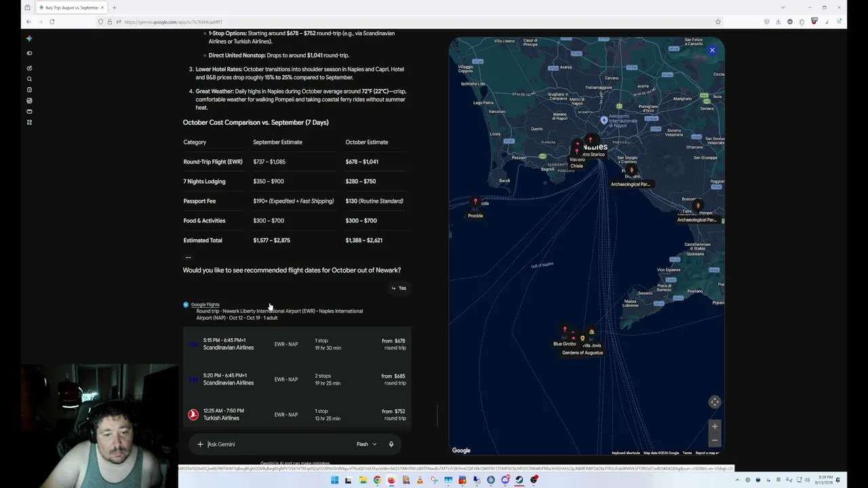
Task: Open a new browser tab
Action: point(114,7)
